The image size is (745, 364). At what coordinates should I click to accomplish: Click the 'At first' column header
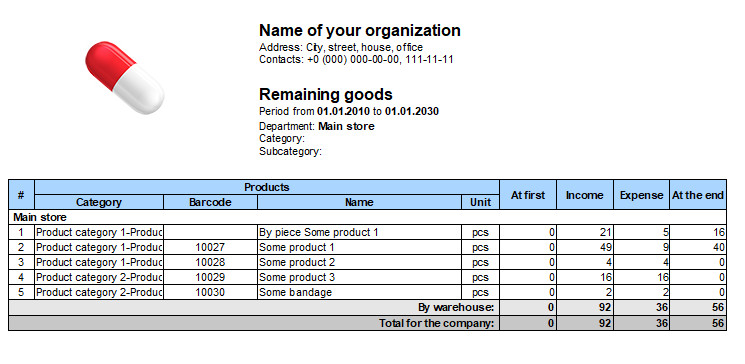tap(528, 195)
